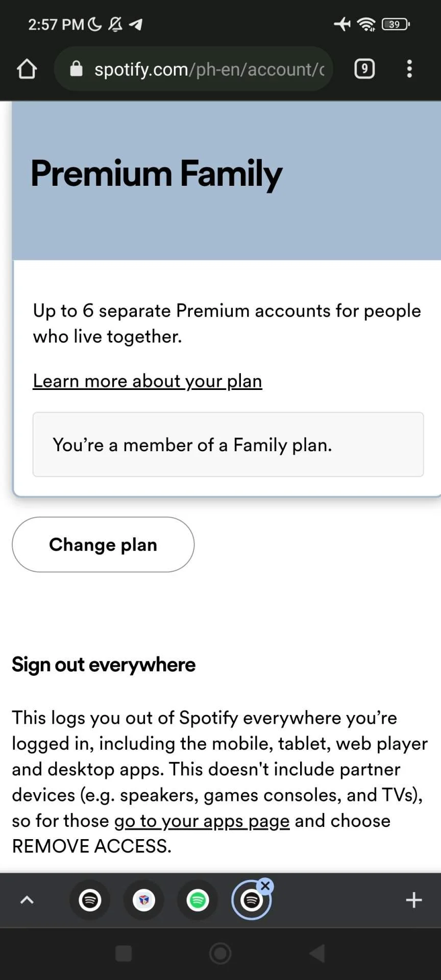Tap the Android home circle button
This screenshot has height=980, width=441.
220,953
